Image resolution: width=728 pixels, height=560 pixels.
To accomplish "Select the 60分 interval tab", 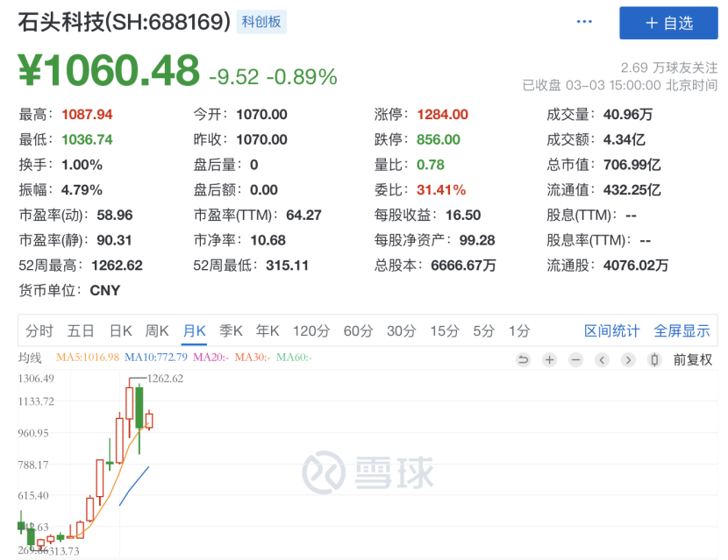I will pos(358,330).
